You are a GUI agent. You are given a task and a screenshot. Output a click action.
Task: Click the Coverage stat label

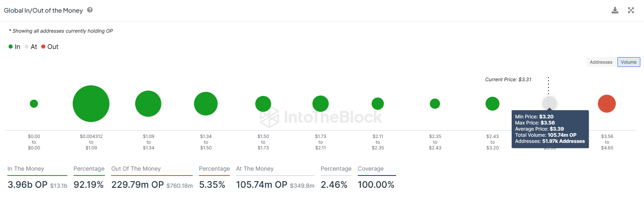(x=370, y=169)
